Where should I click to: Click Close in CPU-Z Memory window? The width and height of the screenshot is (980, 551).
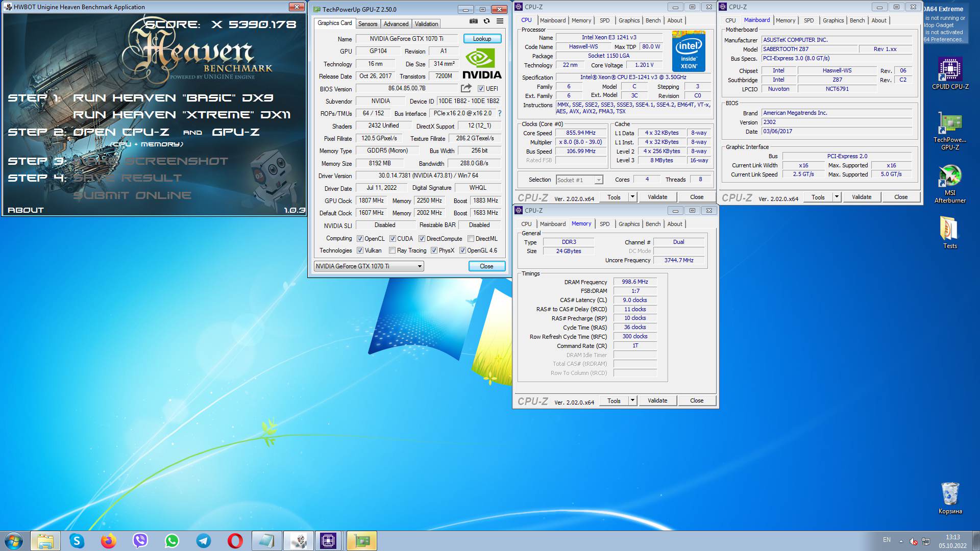pos(697,400)
